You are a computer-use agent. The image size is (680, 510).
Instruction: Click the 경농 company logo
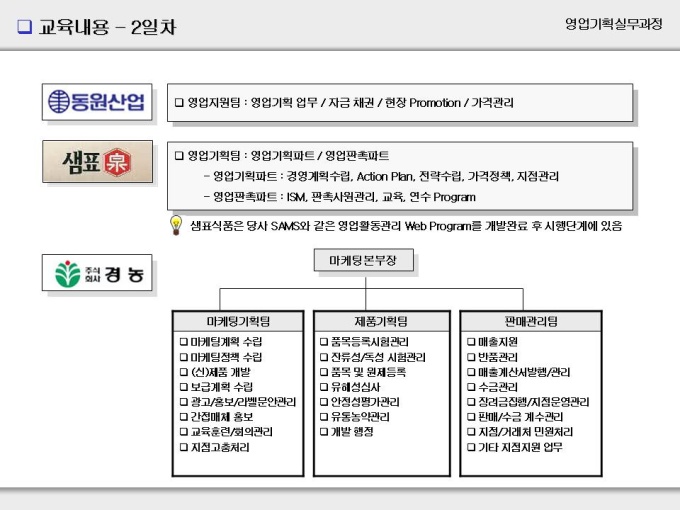(97, 273)
